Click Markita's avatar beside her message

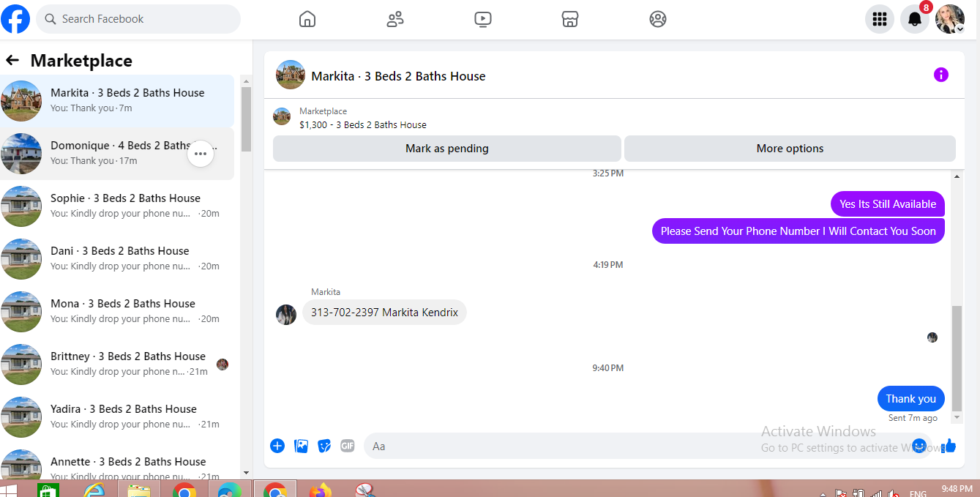(x=286, y=315)
